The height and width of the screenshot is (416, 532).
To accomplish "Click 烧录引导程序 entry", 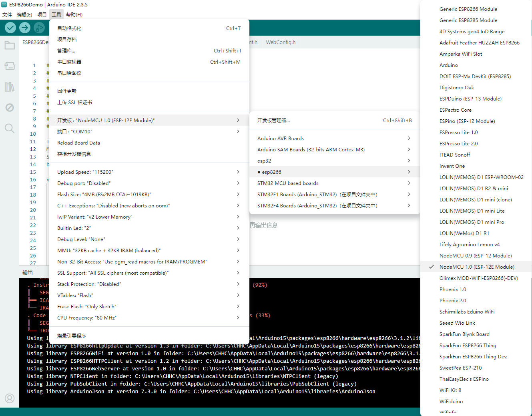I will point(149,336).
